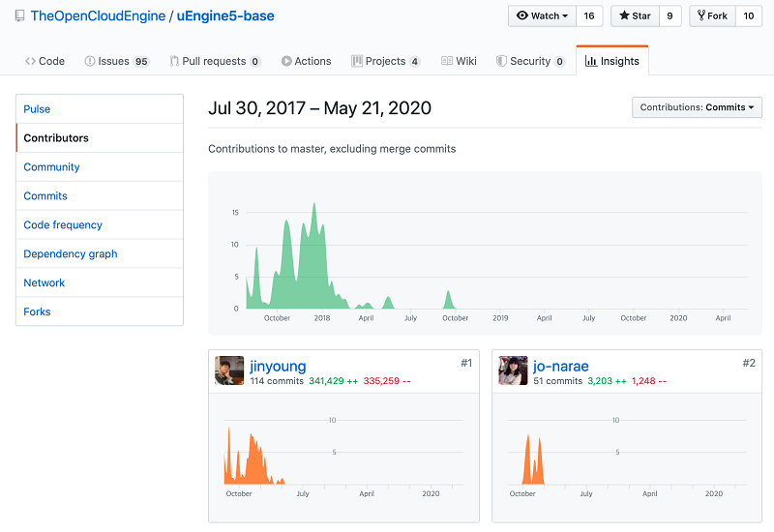This screenshot has width=774, height=532.
Task: Click jinyoung's rank label #1
Action: click(466, 364)
